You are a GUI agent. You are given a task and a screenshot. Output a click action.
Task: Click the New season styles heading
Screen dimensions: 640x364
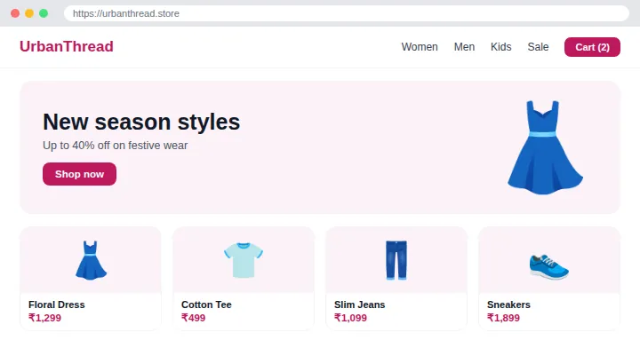[x=141, y=122]
